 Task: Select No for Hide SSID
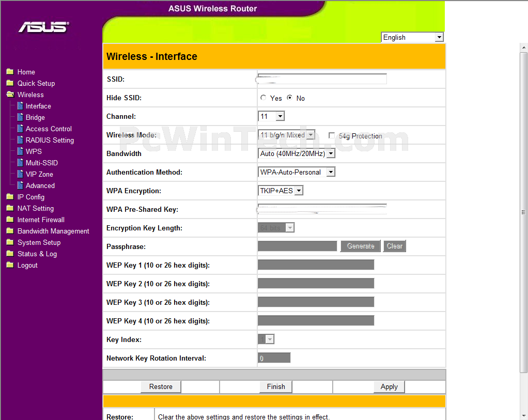[x=290, y=98]
